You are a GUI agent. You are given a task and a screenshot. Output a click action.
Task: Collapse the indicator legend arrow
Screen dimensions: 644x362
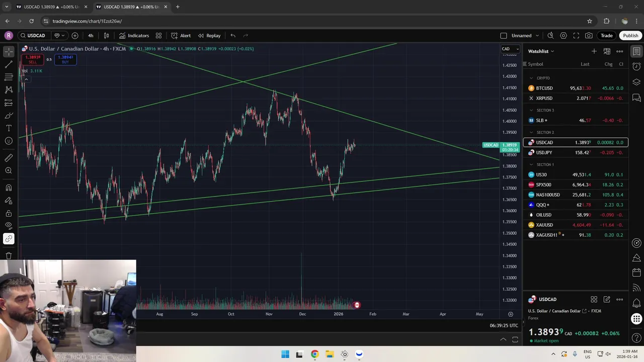[x=26, y=79]
